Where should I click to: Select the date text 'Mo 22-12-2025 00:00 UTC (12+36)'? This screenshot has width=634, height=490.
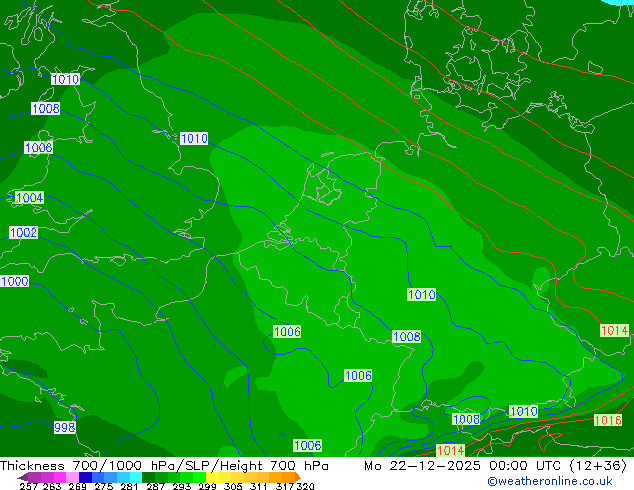click(495, 466)
